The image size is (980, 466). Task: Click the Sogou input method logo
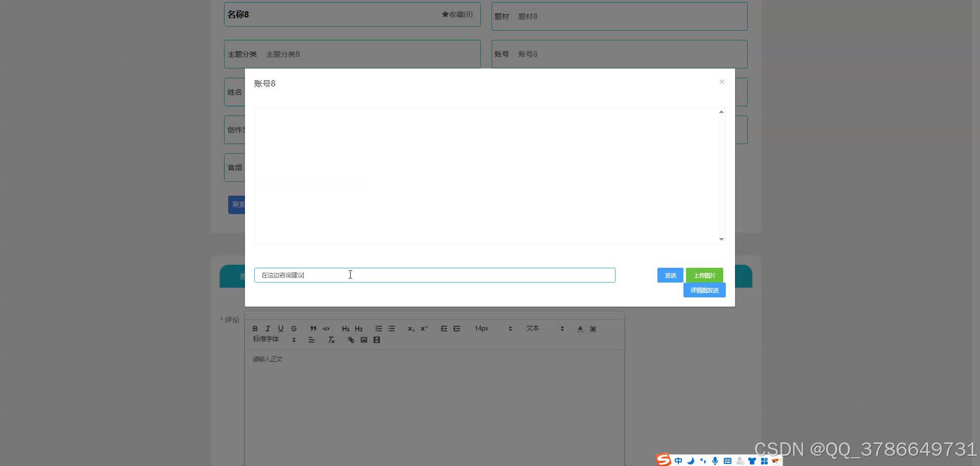click(x=664, y=459)
